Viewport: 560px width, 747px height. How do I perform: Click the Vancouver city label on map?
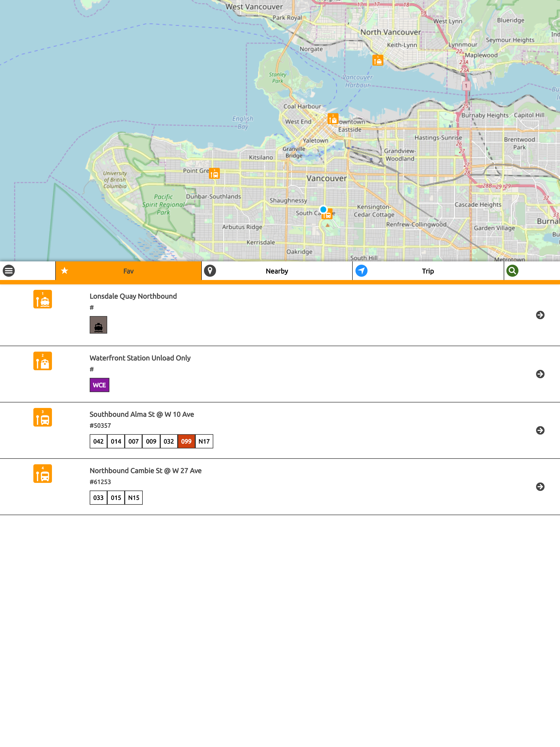point(326,178)
